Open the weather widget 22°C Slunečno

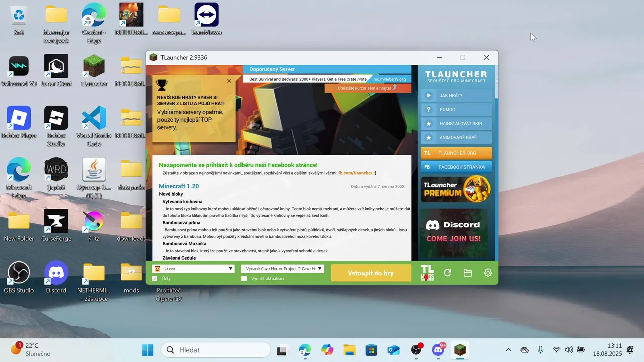tap(31, 350)
